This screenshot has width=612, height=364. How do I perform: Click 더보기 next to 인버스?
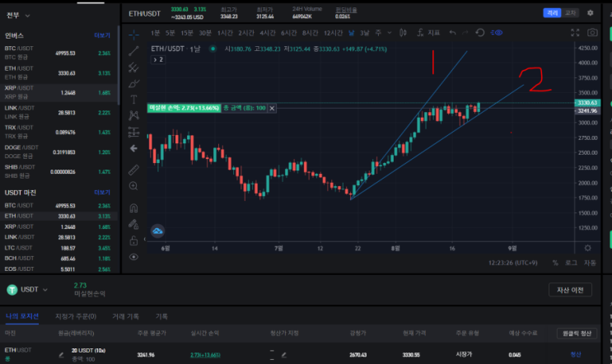102,35
